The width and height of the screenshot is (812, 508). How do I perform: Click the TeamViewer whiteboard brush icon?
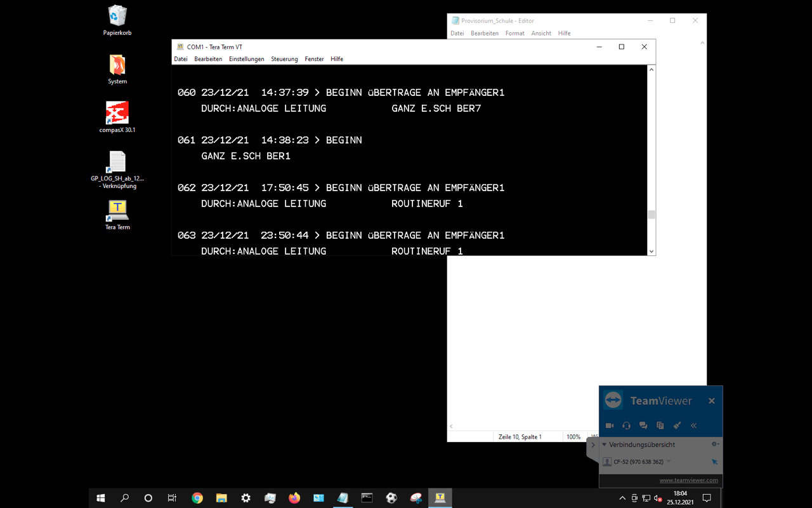[x=677, y=425]
